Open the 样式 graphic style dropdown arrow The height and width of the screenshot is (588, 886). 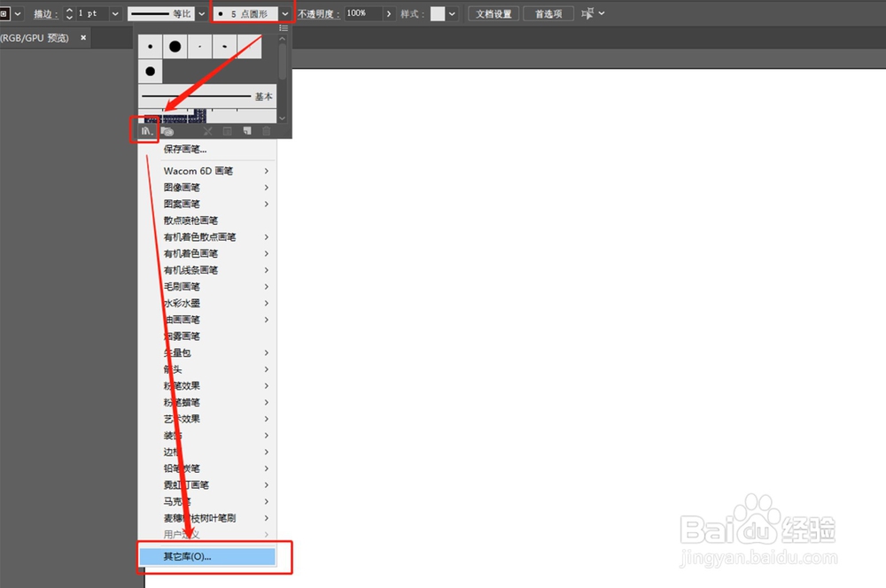(452, 13)
